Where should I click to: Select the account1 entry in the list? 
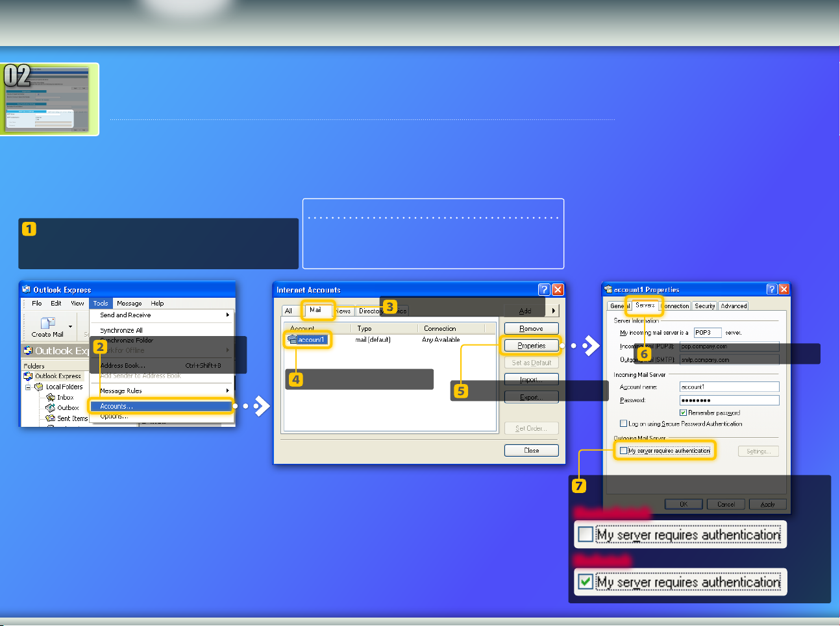coord(311,339)
